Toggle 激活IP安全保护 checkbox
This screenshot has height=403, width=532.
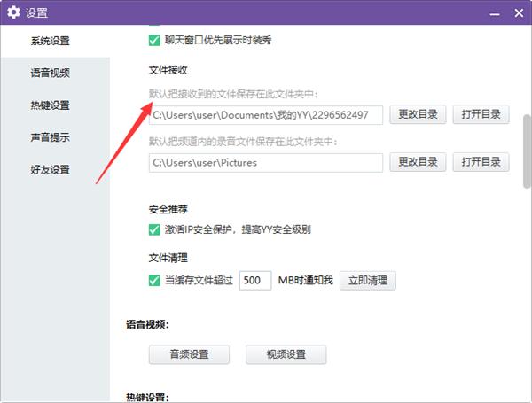point(154,229)
